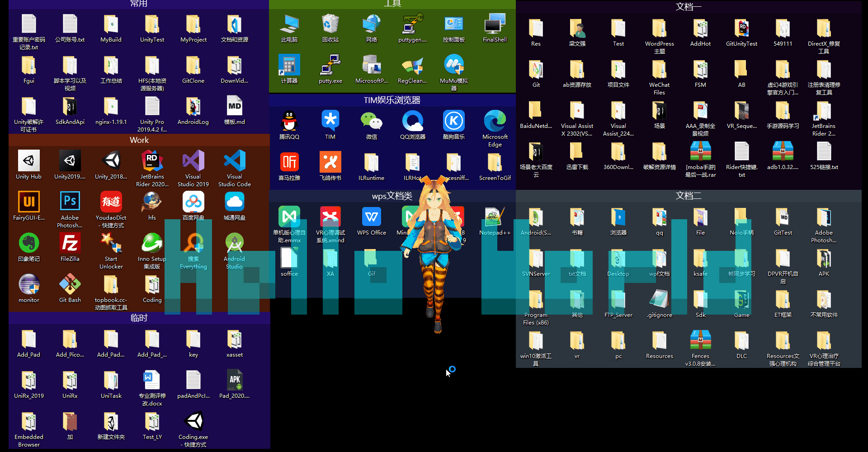Select putty.exe icon

coord(330,69)
